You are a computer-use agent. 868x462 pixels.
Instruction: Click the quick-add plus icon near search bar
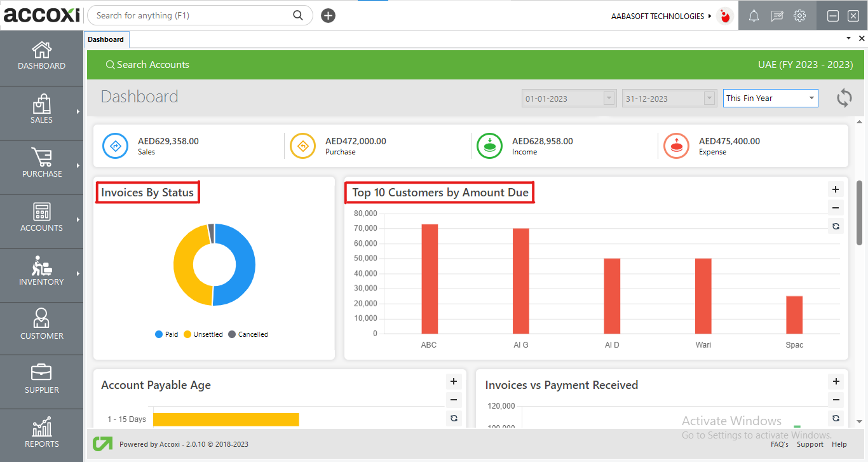tap(328, 15)
